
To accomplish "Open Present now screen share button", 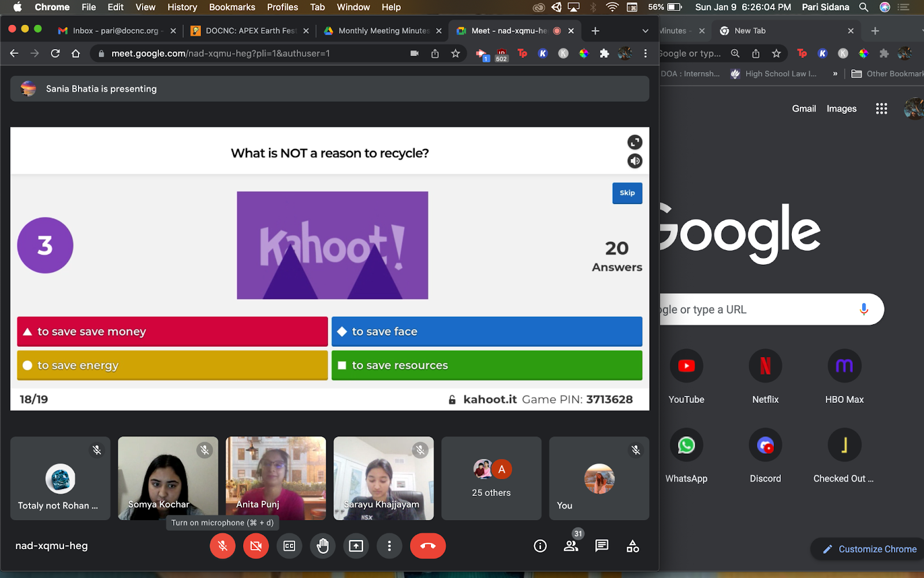I will pos(356,546).
